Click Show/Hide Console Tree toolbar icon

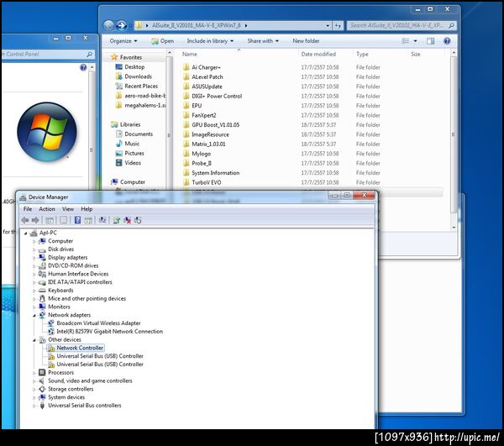point(50,220)
